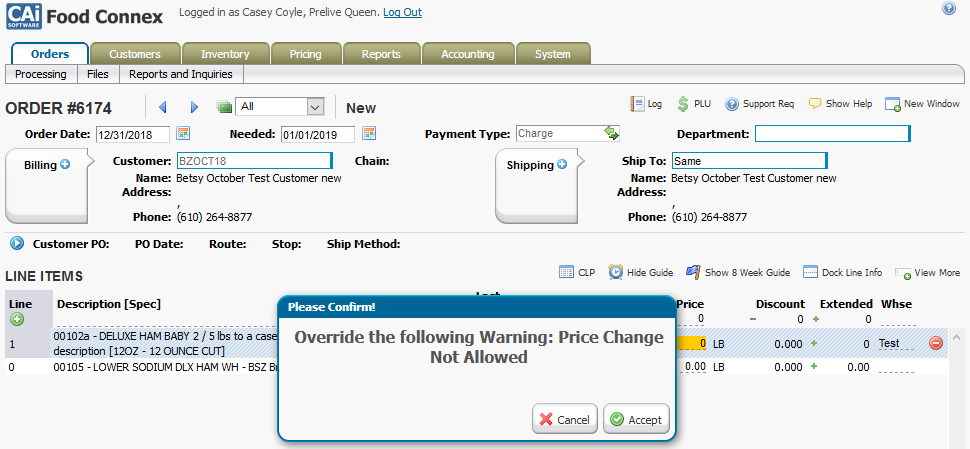The height and width of the screenshot is (449, 970).
Task: Open Reports and Inquiries submenu
Action: pos(181,74)
